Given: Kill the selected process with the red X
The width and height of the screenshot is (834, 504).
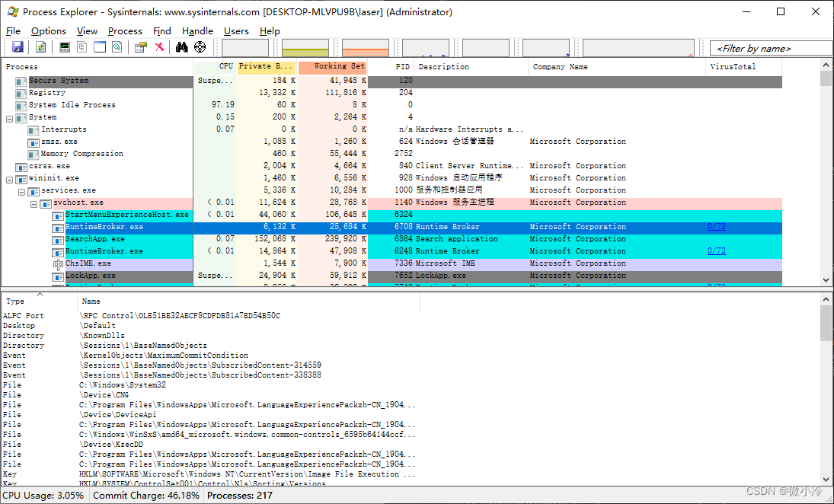Looking at the screenshot, I should [x=160, y=46].
